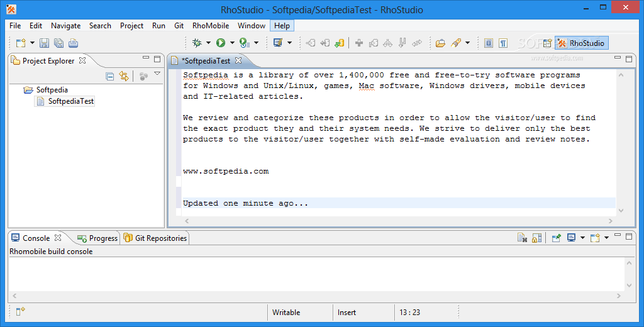Click the Clear Console icon
Viewport: 644px width, 327px height.
click(x=522, y=238)
